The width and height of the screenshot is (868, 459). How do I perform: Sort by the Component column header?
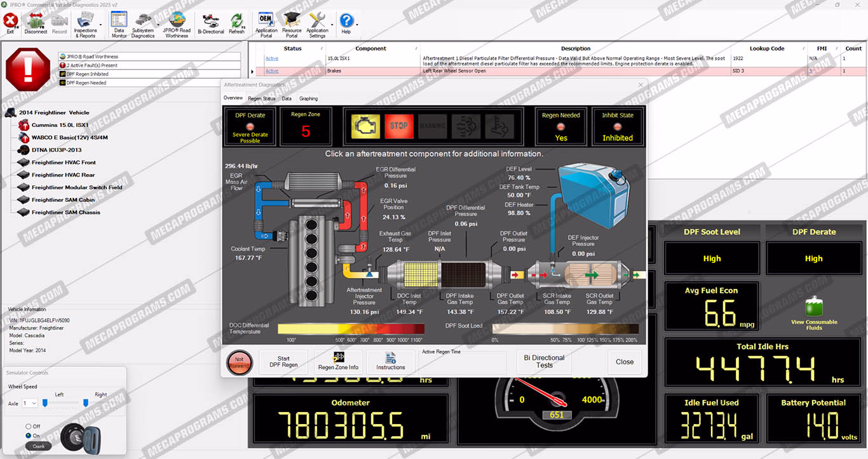(371, 48)
